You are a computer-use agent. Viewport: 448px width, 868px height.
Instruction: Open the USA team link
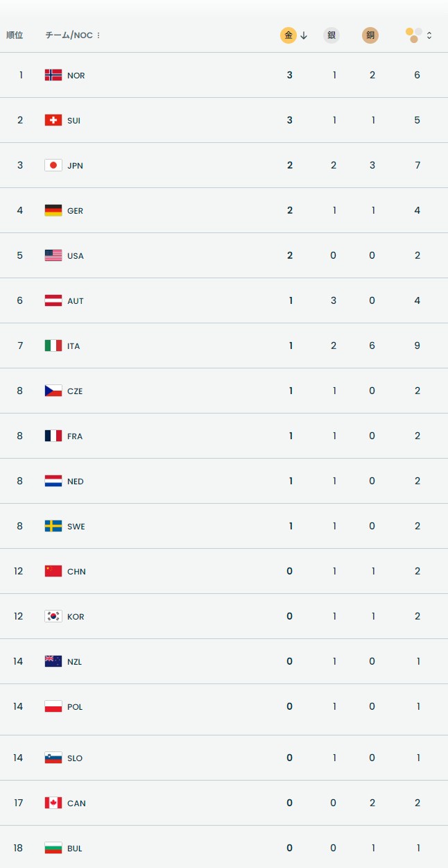[x=75, y=256]
